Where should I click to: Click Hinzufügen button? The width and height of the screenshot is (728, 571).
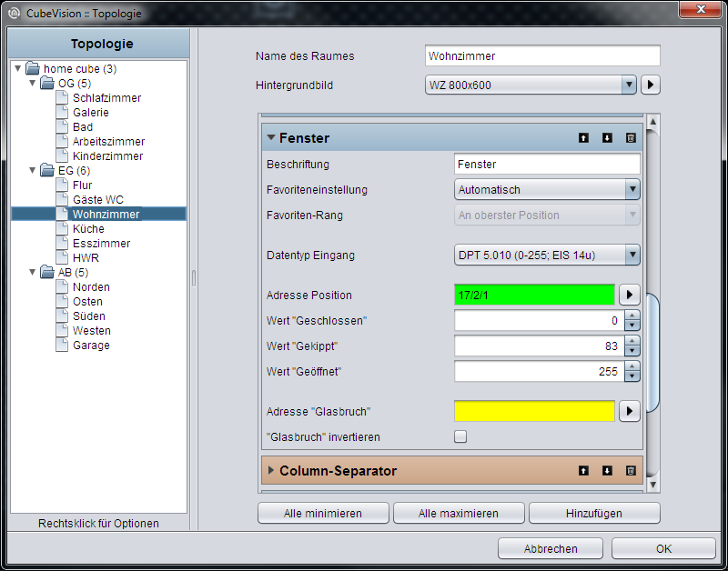pyautogui.click(x=594, y=514)
